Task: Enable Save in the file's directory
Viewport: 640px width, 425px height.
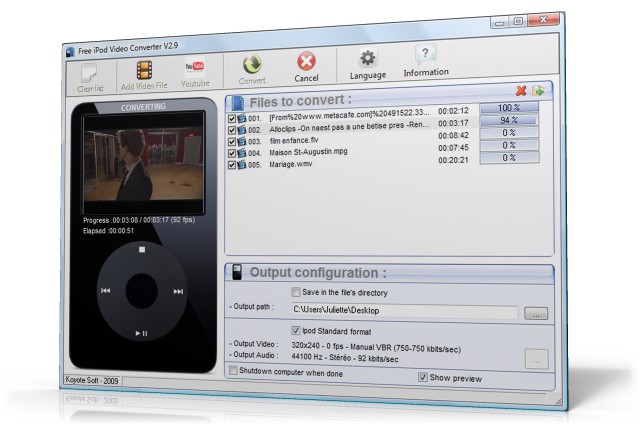Action: coord(296,292)
